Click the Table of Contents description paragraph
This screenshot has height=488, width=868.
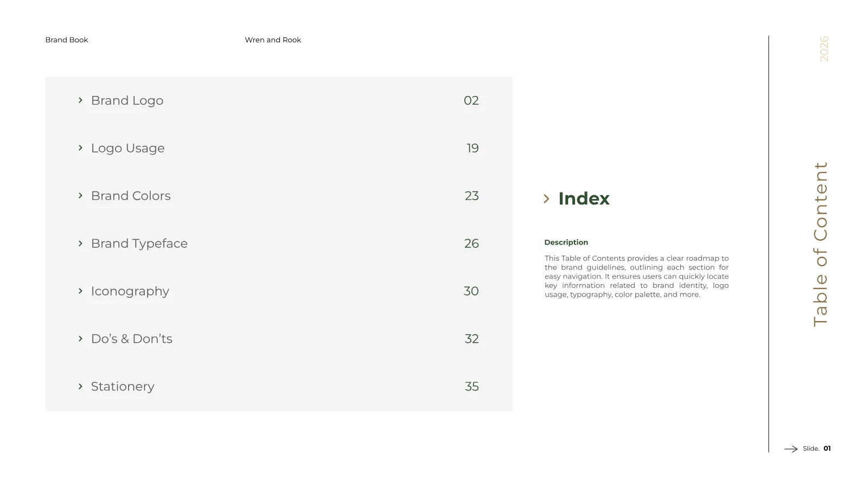636,277
